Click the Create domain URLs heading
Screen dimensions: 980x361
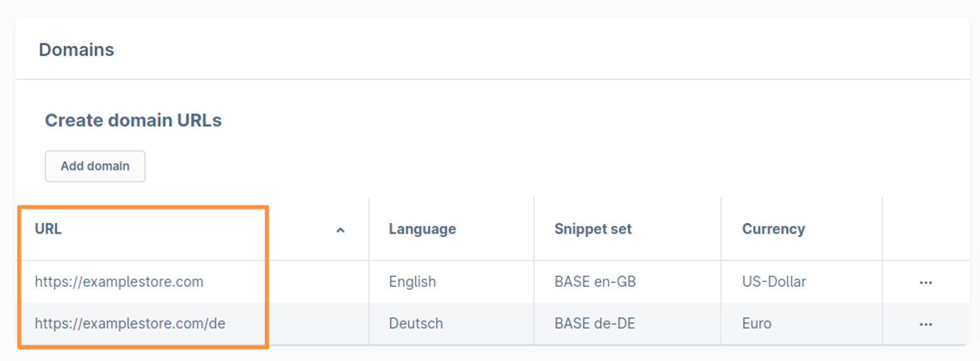133,120
